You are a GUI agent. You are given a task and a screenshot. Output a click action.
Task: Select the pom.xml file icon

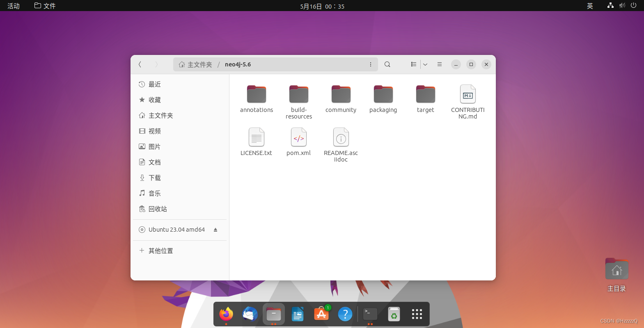(299, 137)
